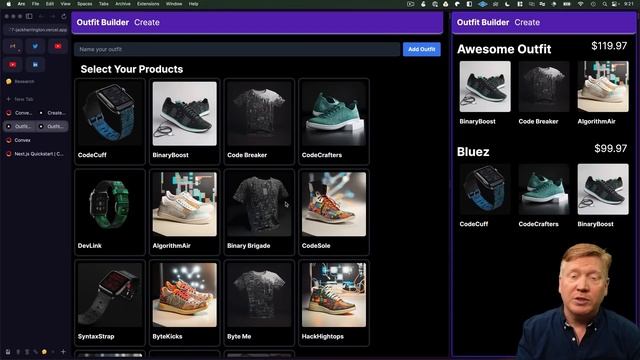Viewport: 640px width, 360px height.
Task: Click AlgorithmAir image in Awesome Outfit
Action: pyautogui.click(x=603, y=87)
